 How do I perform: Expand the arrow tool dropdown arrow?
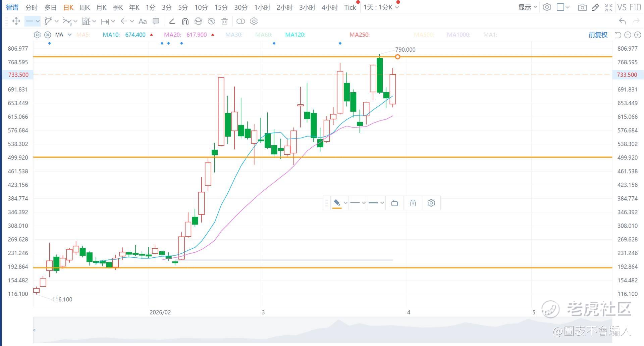click(132, 21)
